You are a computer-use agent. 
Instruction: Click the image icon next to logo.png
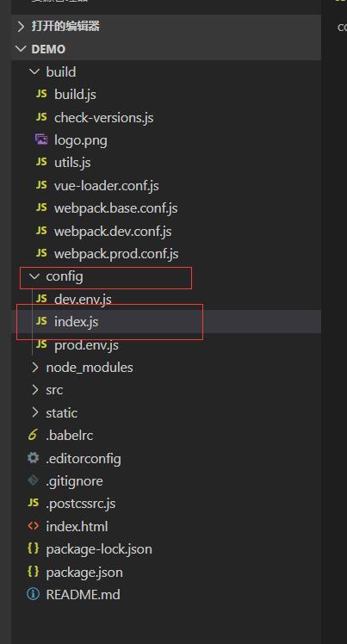[x=41, y=139]
